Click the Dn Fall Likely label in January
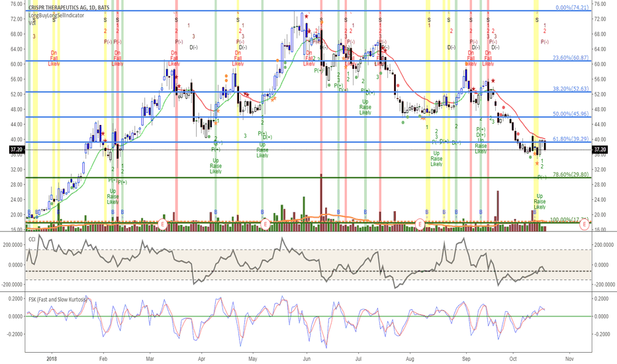Viewport: 617px width, 364px height. (54, 58)
